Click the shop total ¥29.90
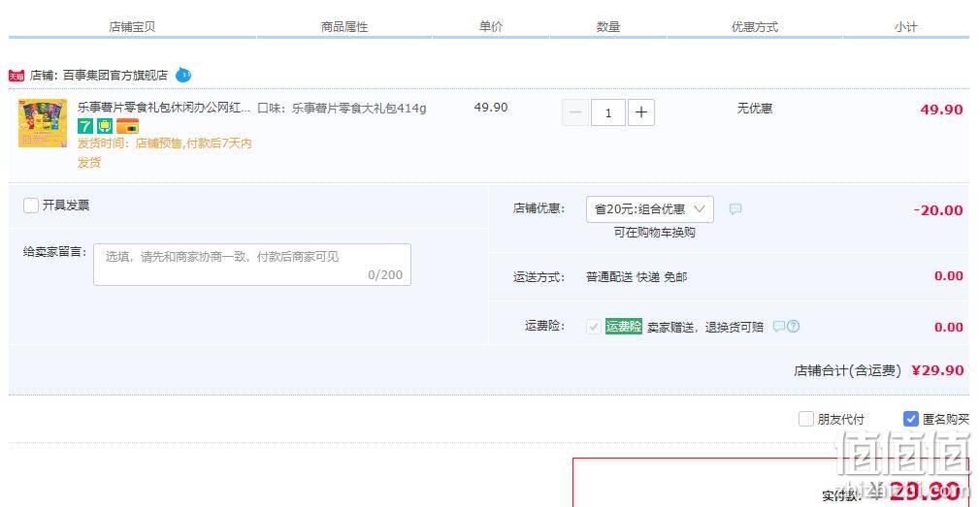 [937, 370]
